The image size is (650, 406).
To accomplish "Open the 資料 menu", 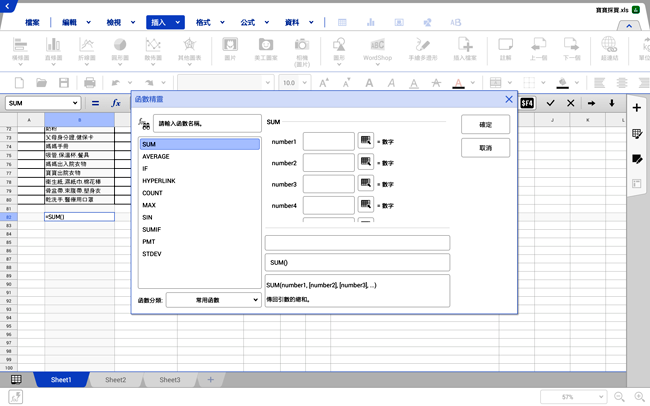I will [x=298, y=22].
